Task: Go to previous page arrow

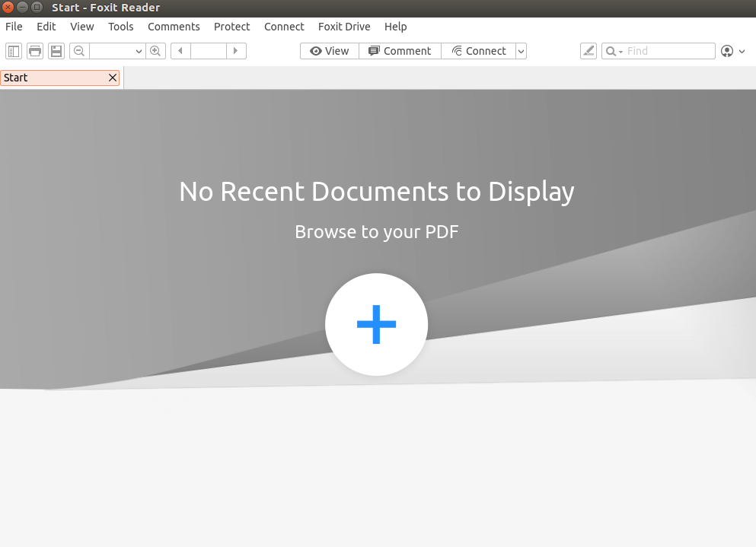Action: 180,51
